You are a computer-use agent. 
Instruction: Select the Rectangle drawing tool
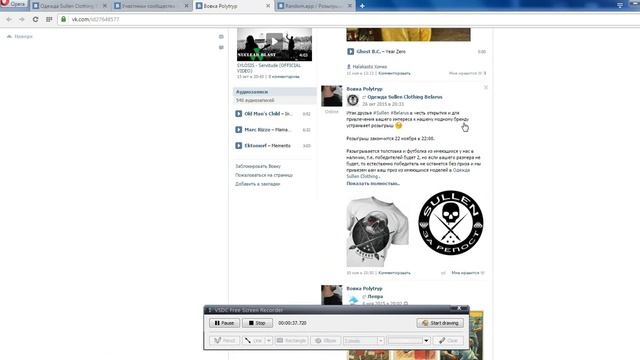[291, 340]
